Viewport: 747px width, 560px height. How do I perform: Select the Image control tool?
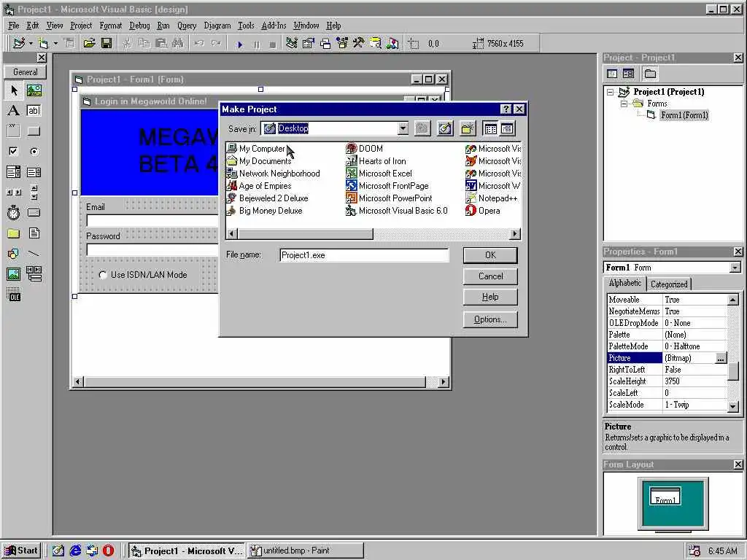coord(14,274)
